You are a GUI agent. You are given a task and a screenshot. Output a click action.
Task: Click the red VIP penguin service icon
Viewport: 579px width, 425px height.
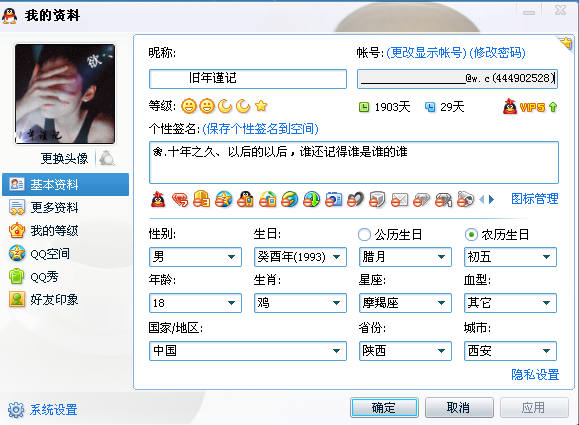pos(158,200)
